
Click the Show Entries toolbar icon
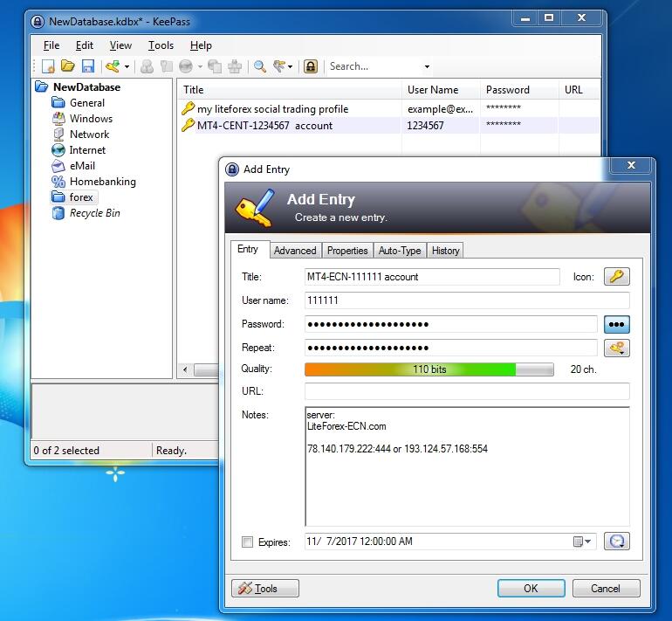click(279, 66)
